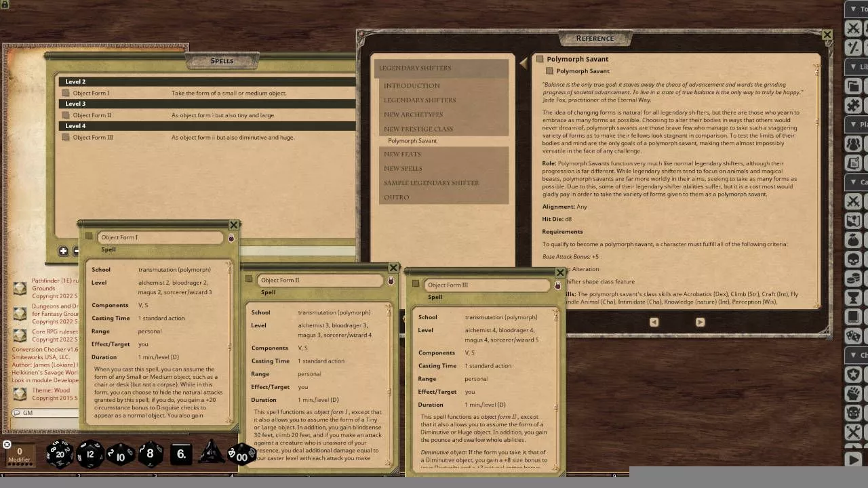Open the skull sidebar icon

(x=854, y=260)
